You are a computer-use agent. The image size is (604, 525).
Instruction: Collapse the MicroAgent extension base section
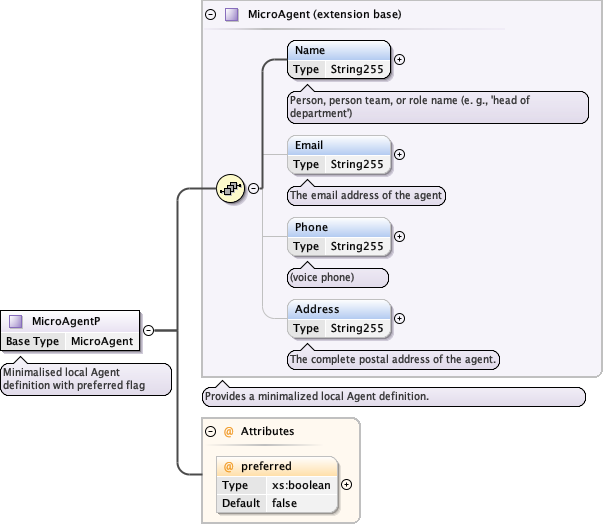(x=210, y=15)
